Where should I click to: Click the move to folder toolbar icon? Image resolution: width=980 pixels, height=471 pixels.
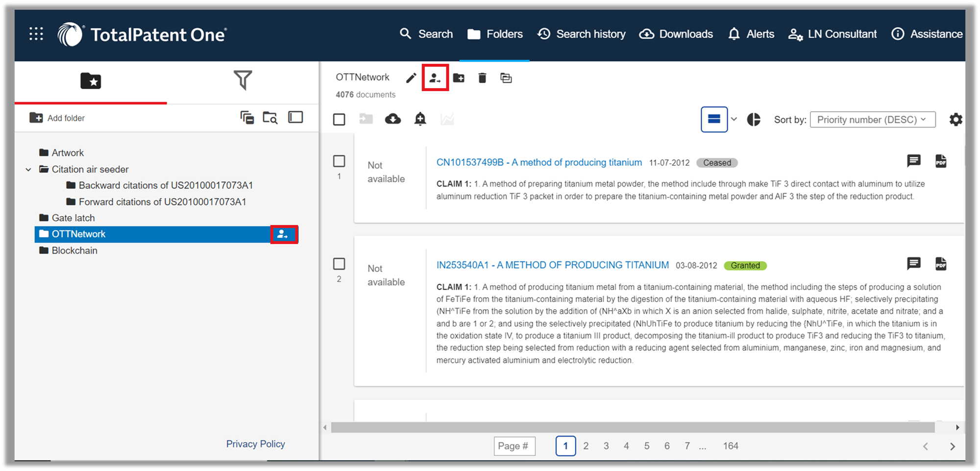click(366, 119)
